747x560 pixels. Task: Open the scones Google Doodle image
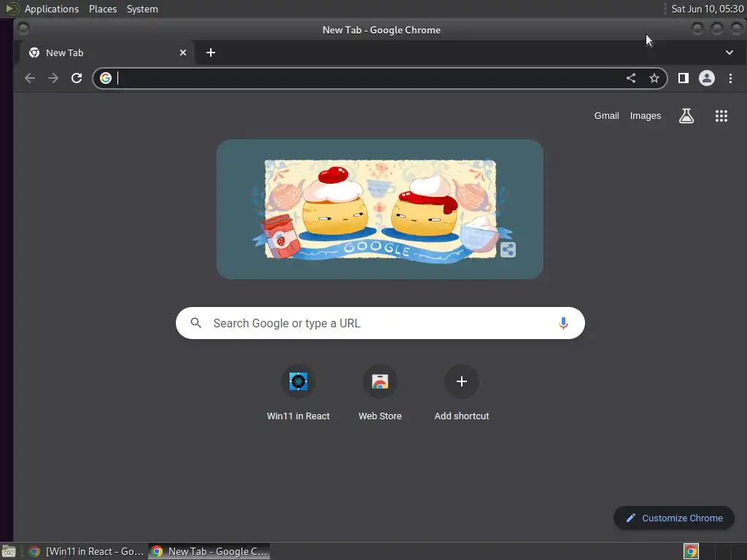click(379, 209)
